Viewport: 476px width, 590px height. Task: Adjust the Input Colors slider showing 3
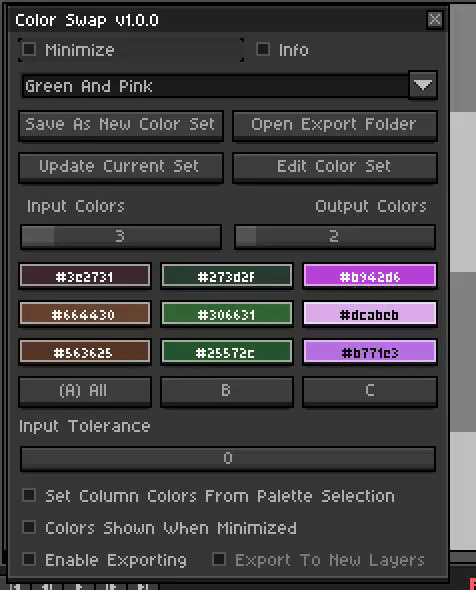tap(121, 237)
